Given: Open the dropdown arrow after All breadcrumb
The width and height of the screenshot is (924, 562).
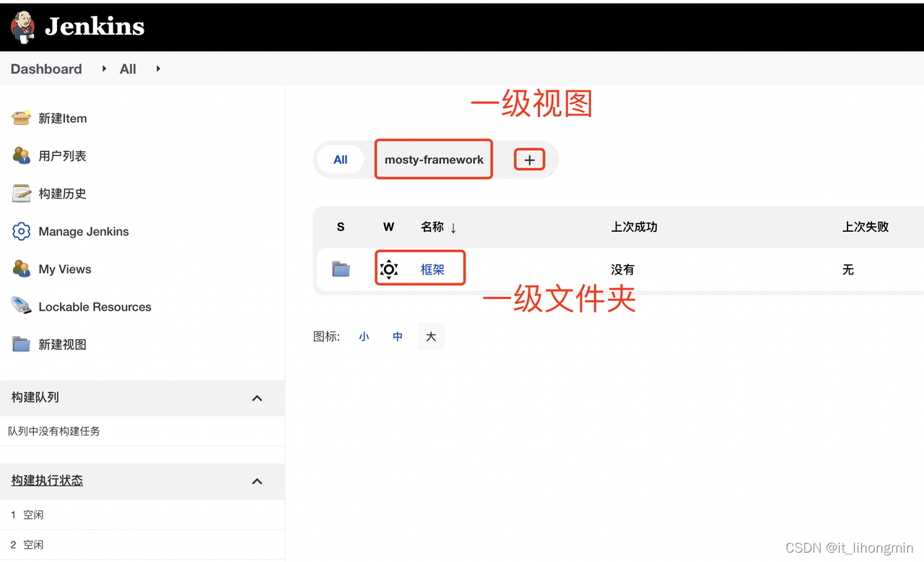Looking at the screenshot, I should coord(158,69).
